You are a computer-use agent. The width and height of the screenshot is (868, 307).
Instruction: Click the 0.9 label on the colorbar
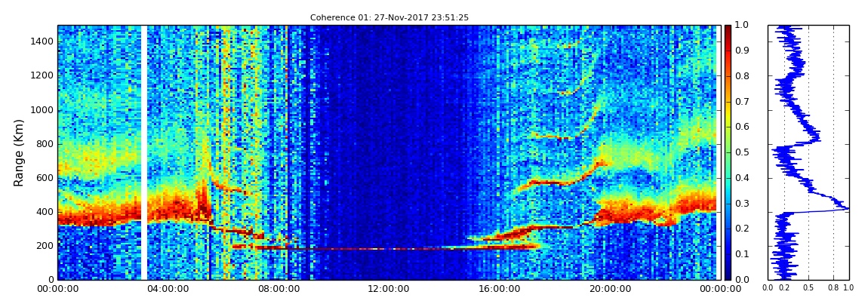pyautogui.click(x=740, y=51)
